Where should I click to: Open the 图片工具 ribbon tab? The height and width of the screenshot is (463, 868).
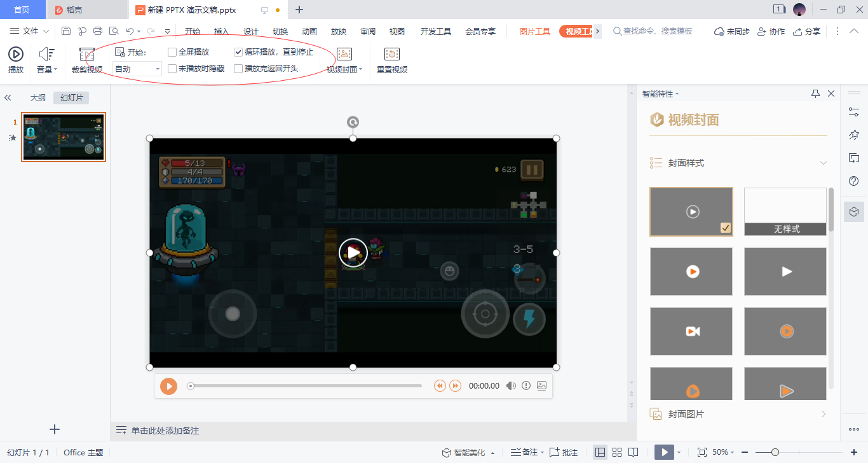pyautogui.click(x=534, y=31)
